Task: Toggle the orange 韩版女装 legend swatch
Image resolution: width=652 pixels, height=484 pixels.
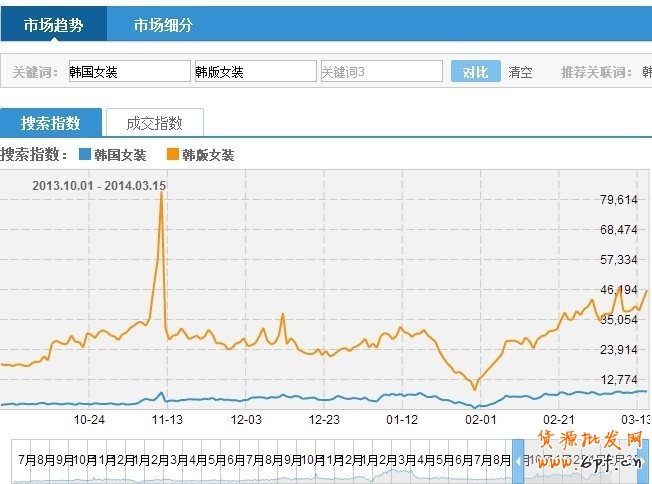Action: click(x=173, y=155)
